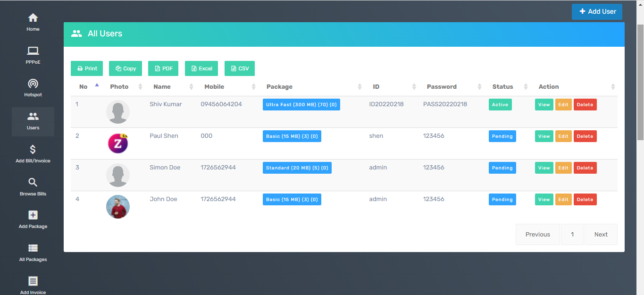The image size is (644, 295).
Task: Go to the Next page of users
Action: tap(601, 234)
